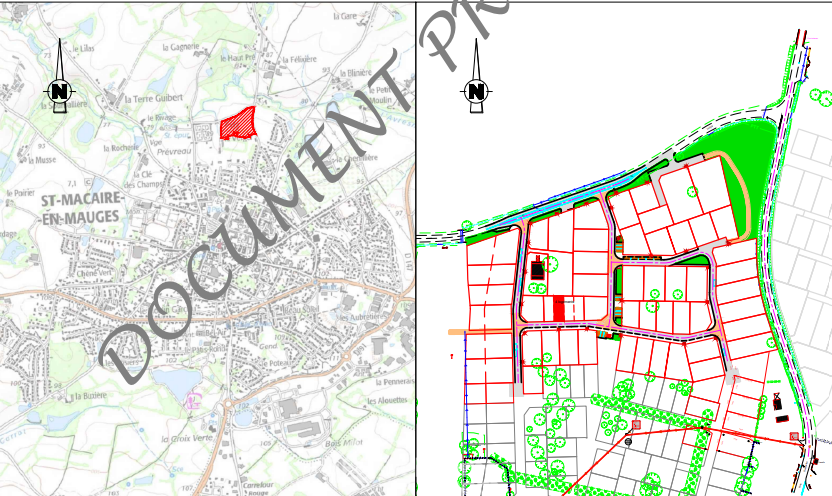
Task: Click the black building footprint on the plan
Action: click(x=538, y=269)
